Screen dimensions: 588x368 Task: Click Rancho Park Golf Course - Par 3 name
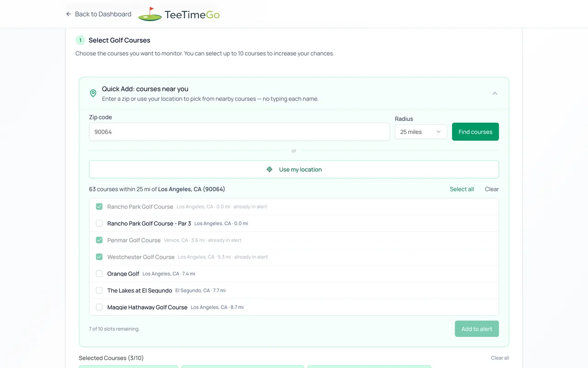(x=149, y=224)
